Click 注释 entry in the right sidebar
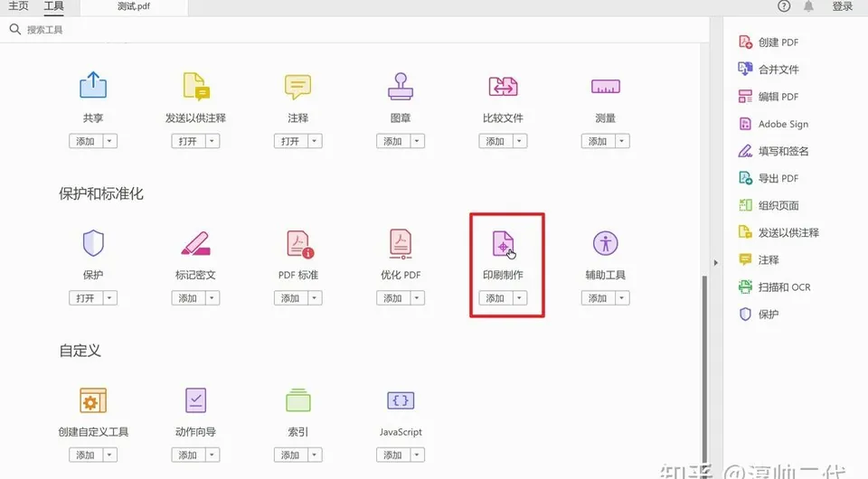Viewport: 868px width, 479px height. (x=759, y=260)
